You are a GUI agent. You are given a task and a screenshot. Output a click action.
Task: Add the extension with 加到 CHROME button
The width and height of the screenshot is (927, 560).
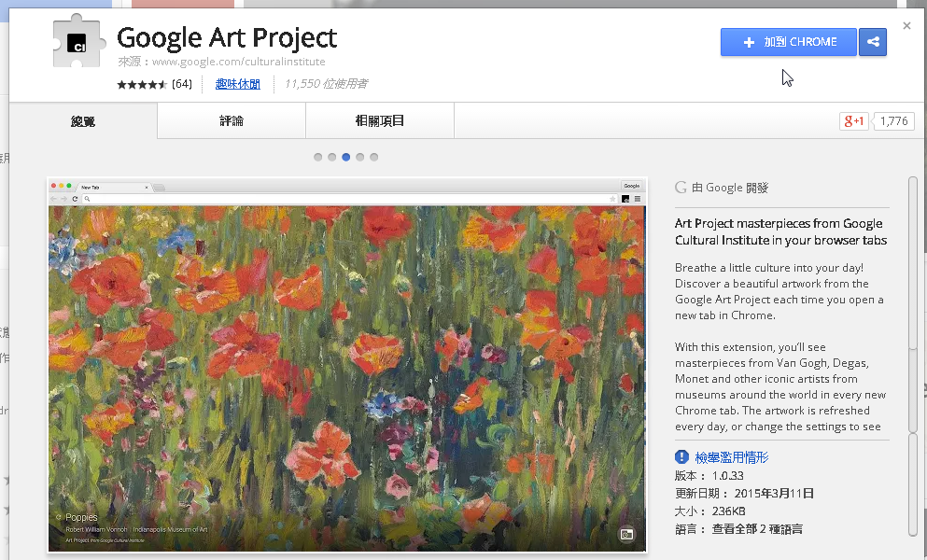788,42
